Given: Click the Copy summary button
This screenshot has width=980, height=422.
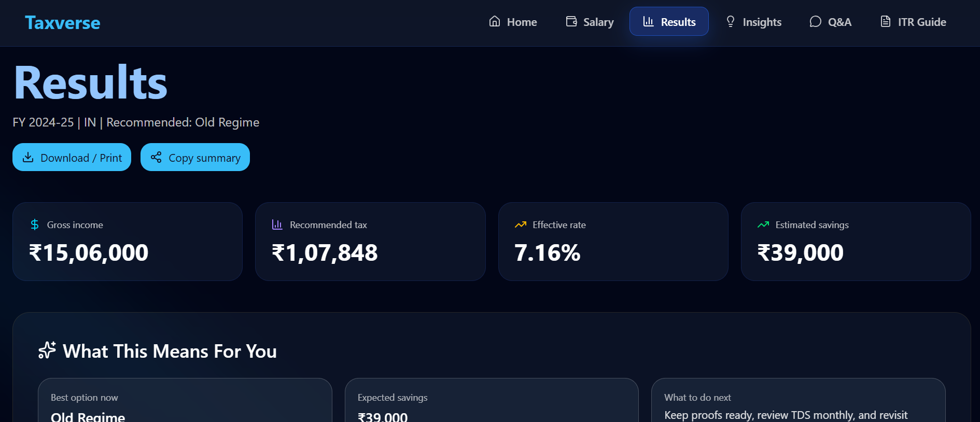Looking at the screenshot, I should click(195, 157).
